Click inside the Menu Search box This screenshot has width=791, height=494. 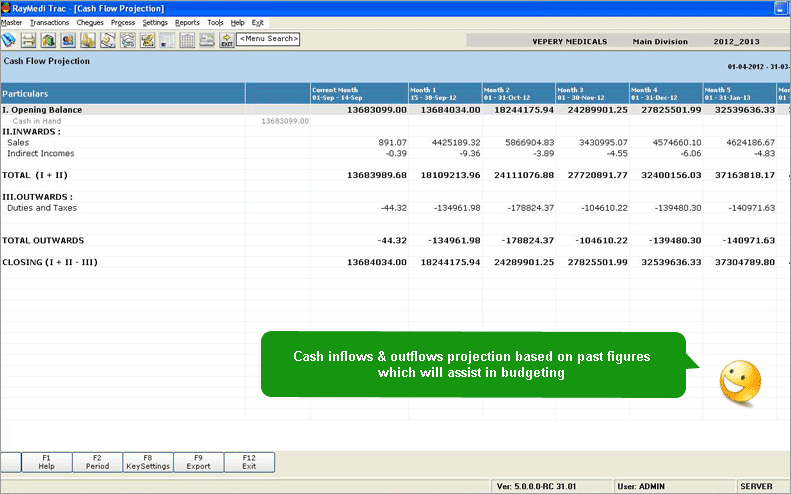point(268,39)
